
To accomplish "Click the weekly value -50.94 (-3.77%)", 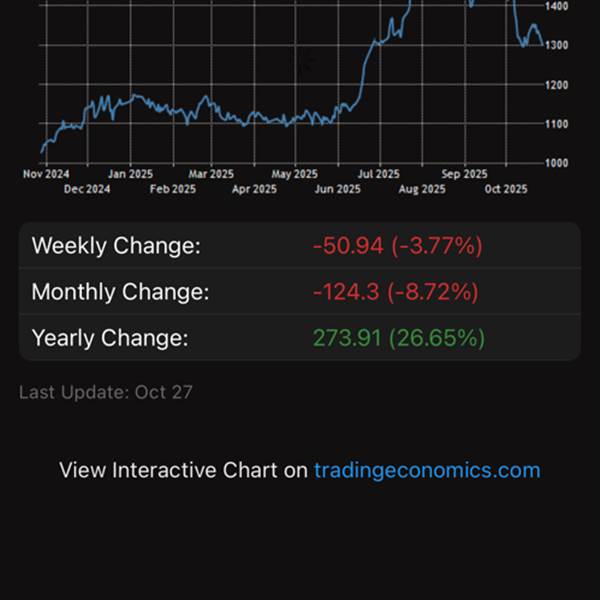I will tap(397, 246).
